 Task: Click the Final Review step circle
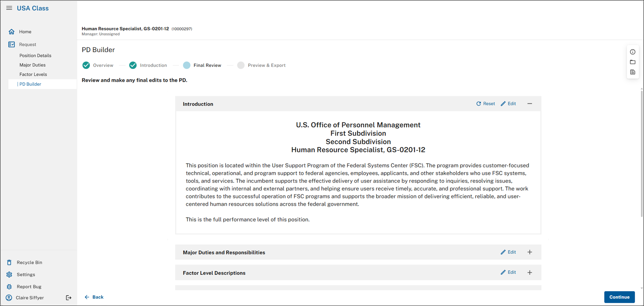click(187, 65)
